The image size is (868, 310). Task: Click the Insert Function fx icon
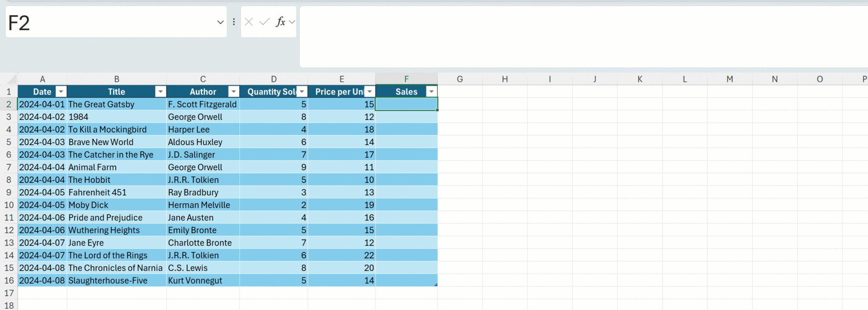pos(280,22)
